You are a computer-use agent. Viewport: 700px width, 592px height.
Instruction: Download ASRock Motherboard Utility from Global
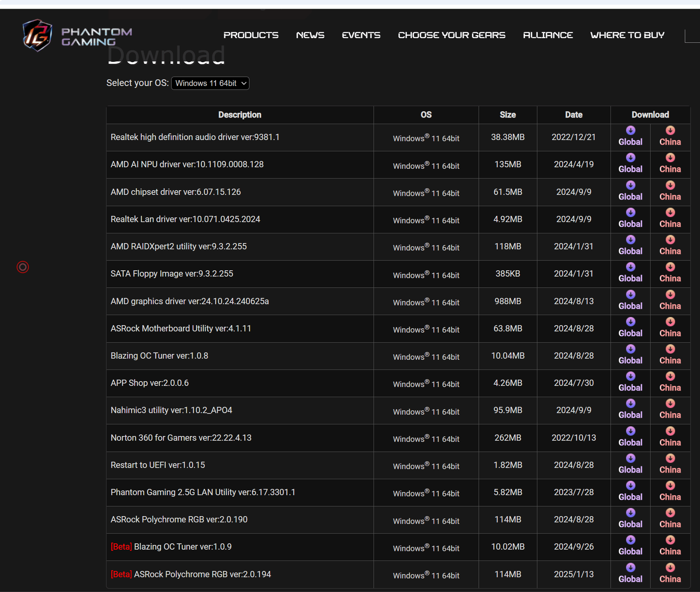coord(630,328)
